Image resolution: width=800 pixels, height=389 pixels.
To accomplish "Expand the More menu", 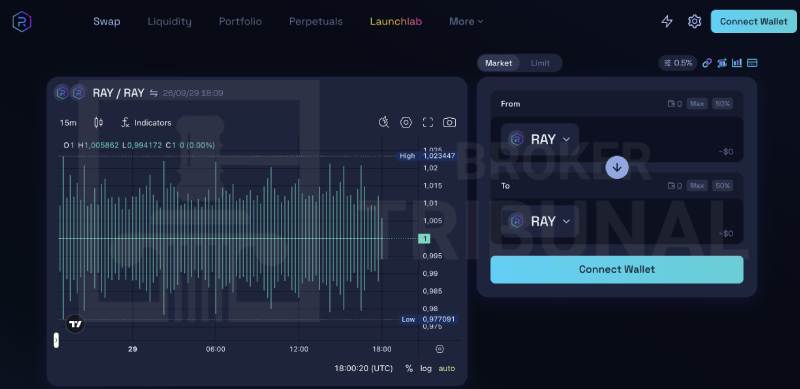I will (x=466, y=21).
